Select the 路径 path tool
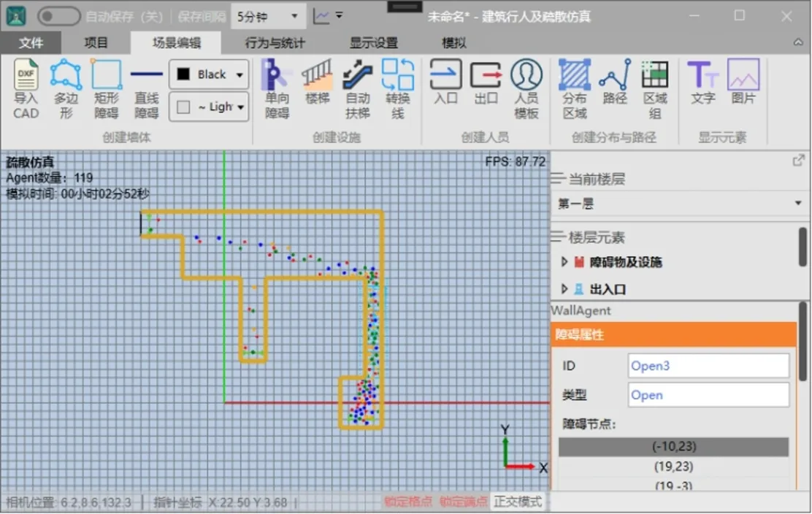812x514 pixels. pyautogui.click(x=615, y=82)
